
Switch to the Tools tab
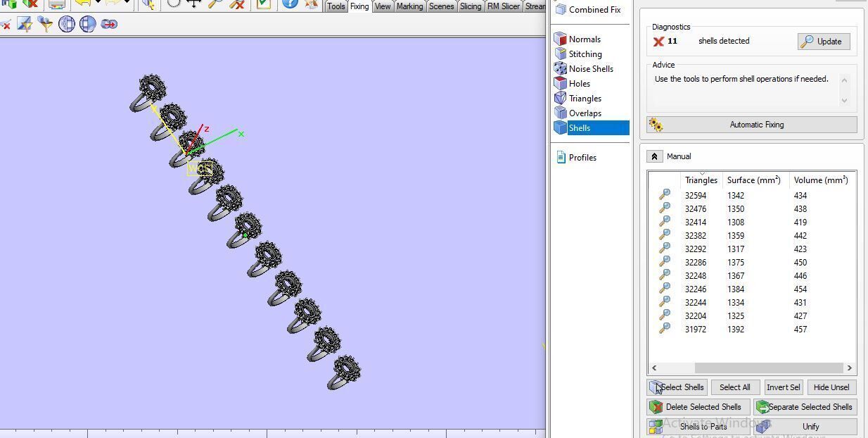tap(336, 6)
